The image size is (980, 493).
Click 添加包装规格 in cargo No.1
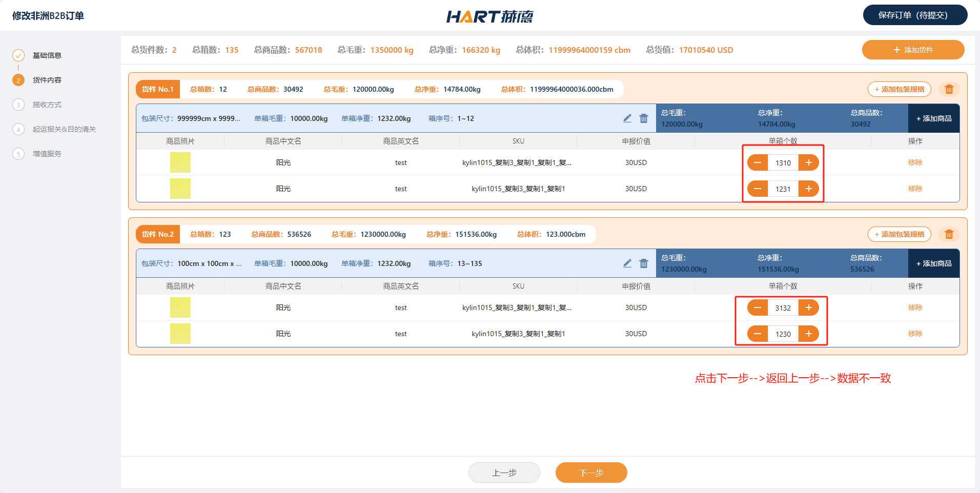(899, 89)
